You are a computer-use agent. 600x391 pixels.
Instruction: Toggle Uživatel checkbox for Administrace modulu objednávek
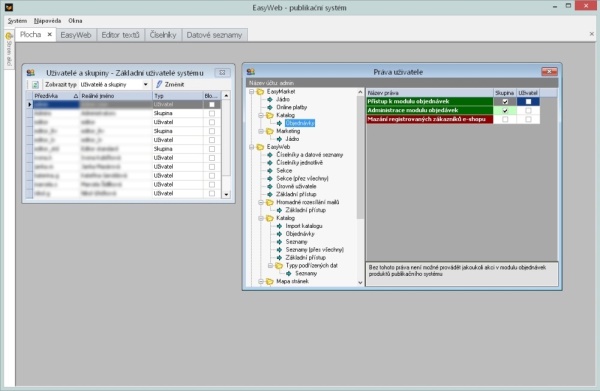click(x=528, y=111)
